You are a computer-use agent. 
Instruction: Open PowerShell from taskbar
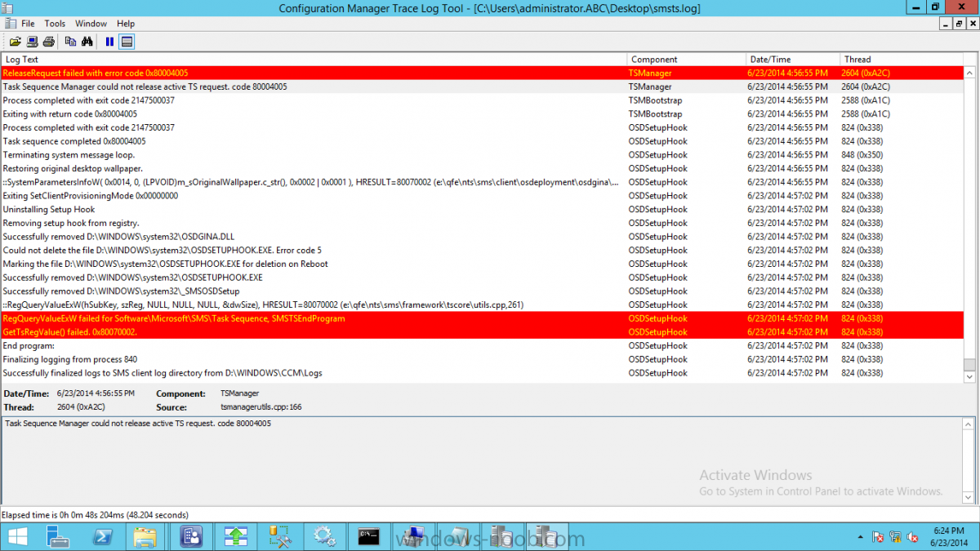(x=102, y=536)
